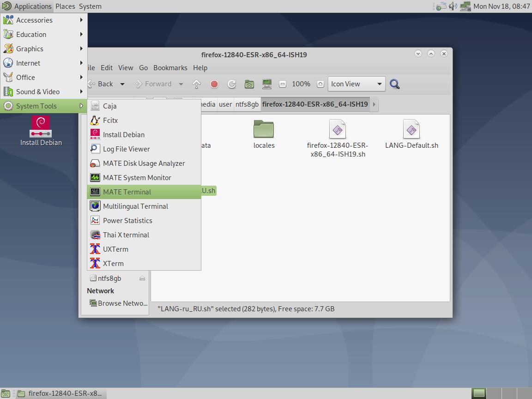Select the firefox-12840-ESR-x86_64-ISH19.sh file

338,139
